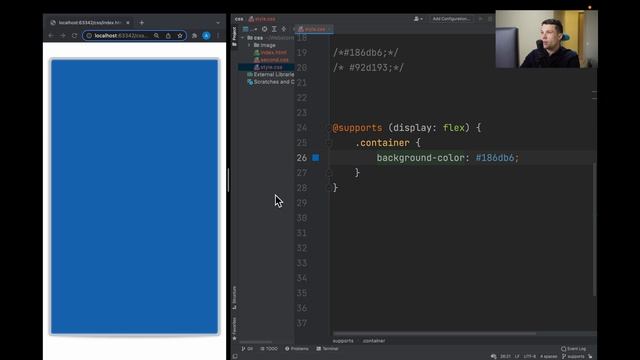Click the browser forward arrow

[x=62, y=36]
